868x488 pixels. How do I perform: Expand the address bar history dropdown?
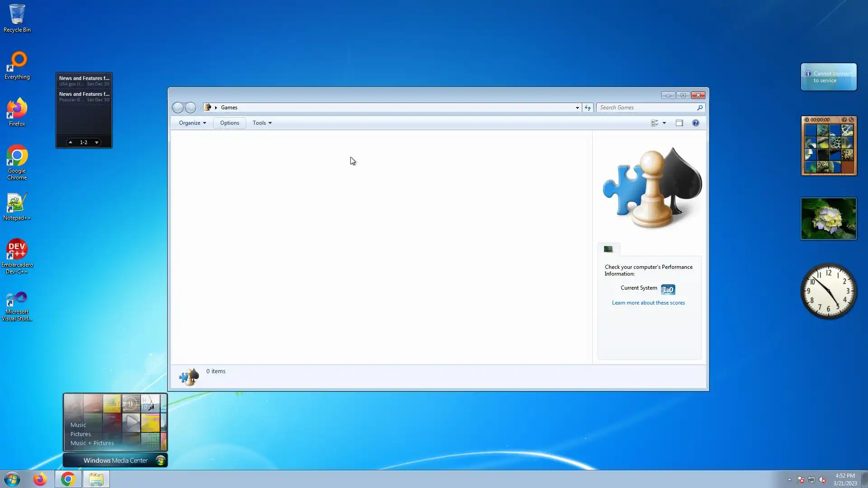click(x=577, y=108)
